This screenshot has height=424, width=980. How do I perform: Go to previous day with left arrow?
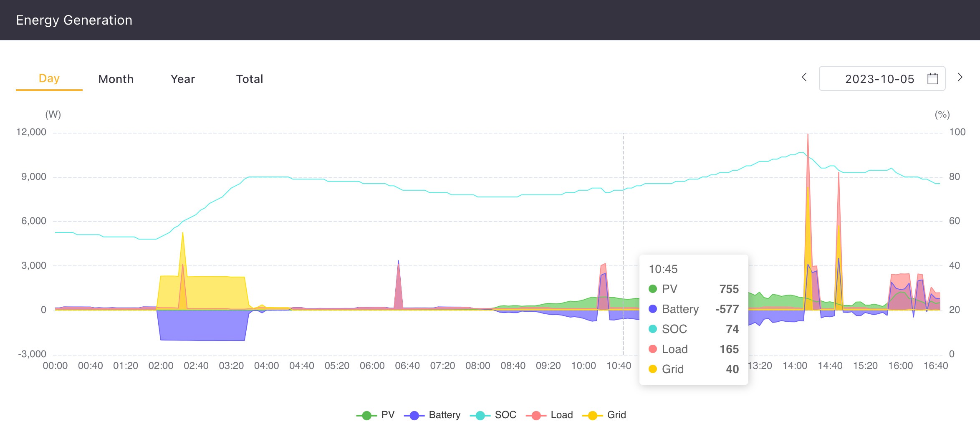click(804, 77)
